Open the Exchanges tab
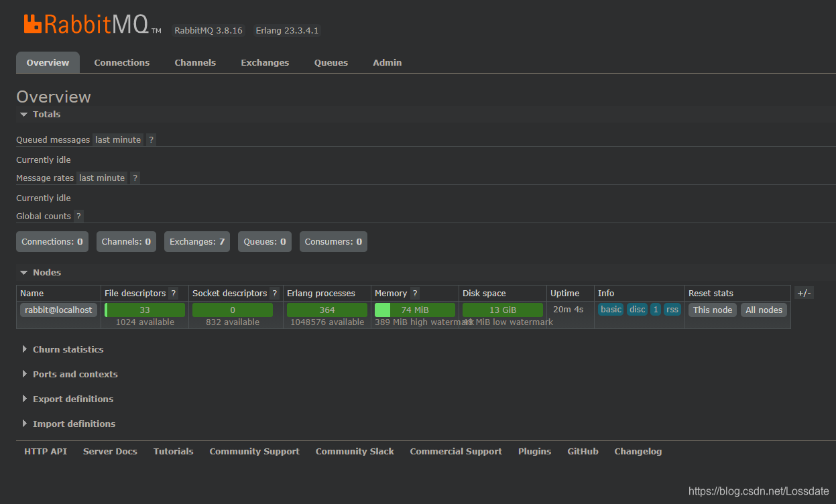 (265, 62)
